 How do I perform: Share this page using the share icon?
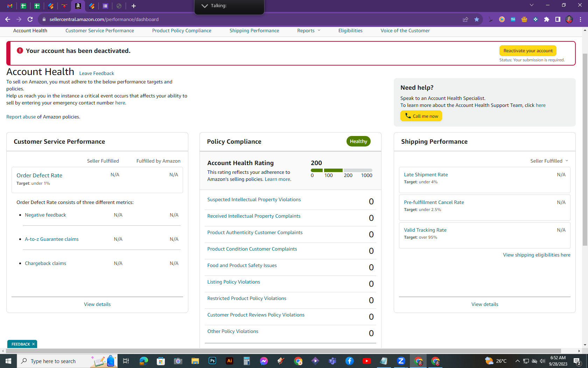click(465, 19)
